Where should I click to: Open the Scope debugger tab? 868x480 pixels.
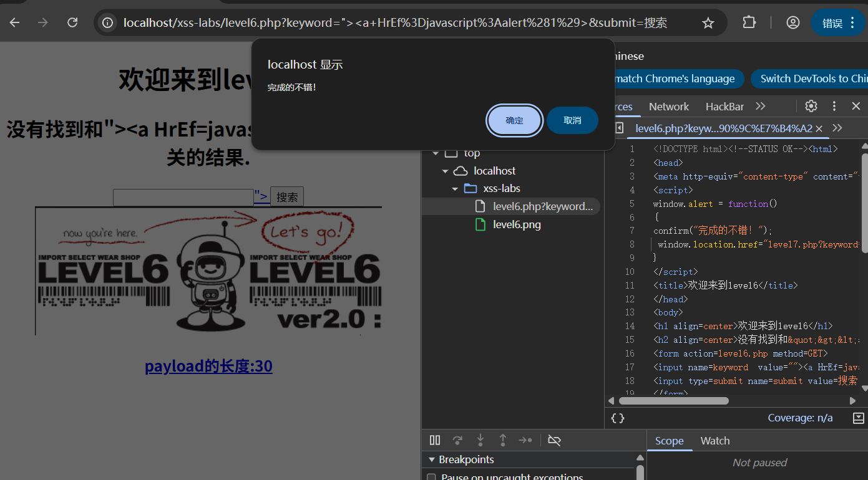[x=670, y=441]
